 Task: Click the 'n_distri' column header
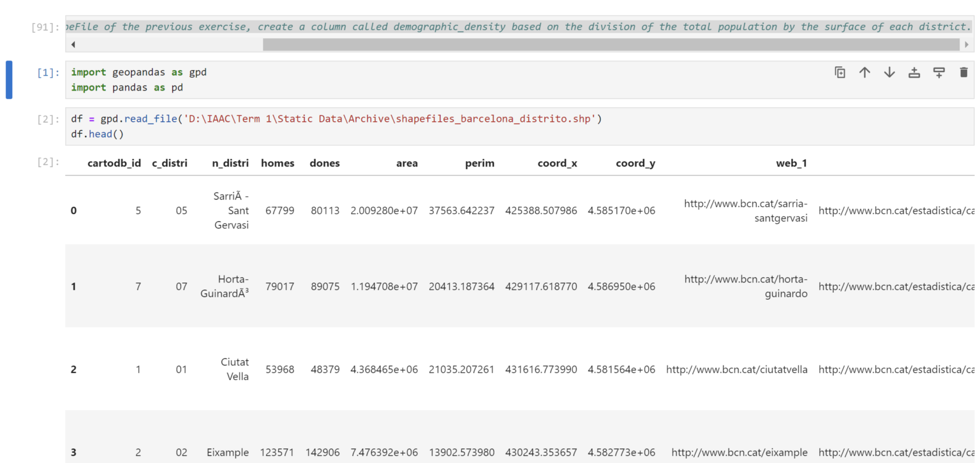[230, 163]
